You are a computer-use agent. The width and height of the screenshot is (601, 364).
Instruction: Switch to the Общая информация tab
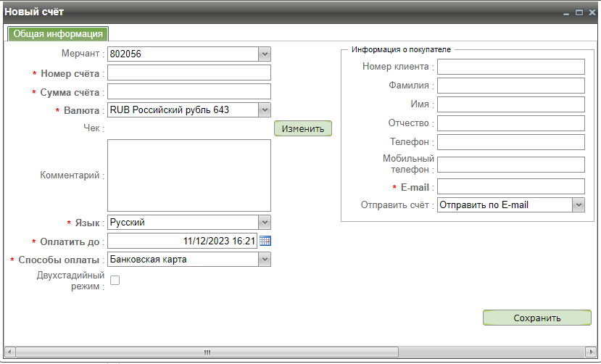point(58,34)
